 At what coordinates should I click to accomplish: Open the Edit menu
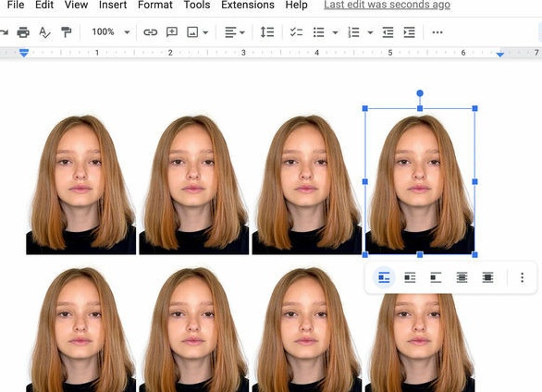44,5
